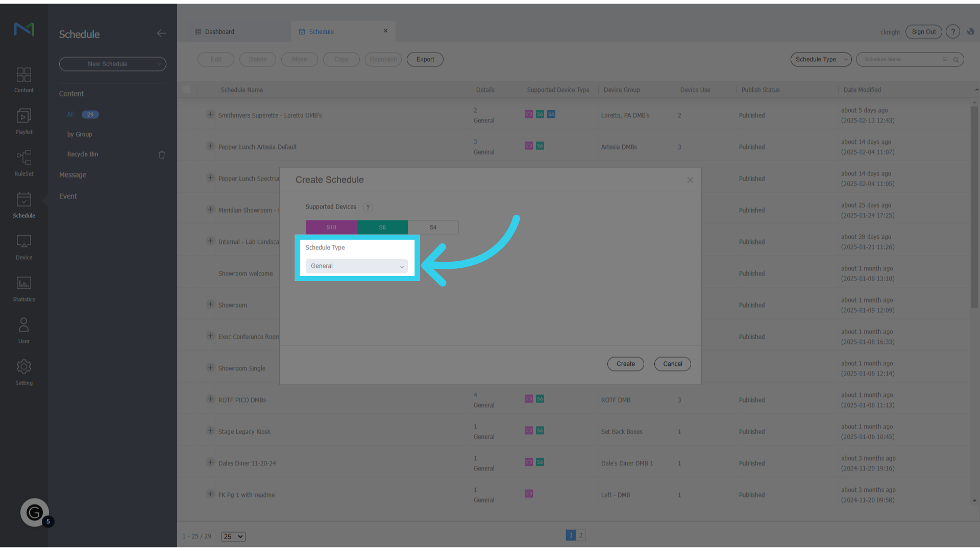Open the General schedule type dropdown
Screen dimensions: 980x551
(356, 266)
